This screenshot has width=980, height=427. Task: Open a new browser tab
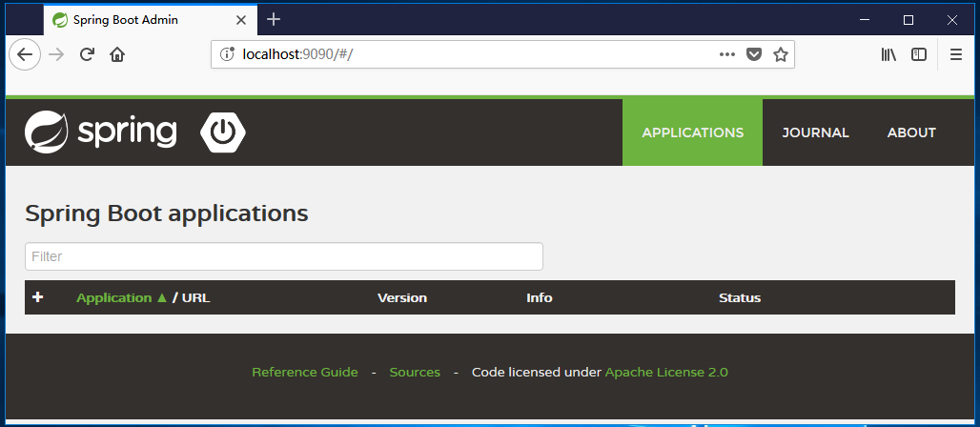[274, 19]
